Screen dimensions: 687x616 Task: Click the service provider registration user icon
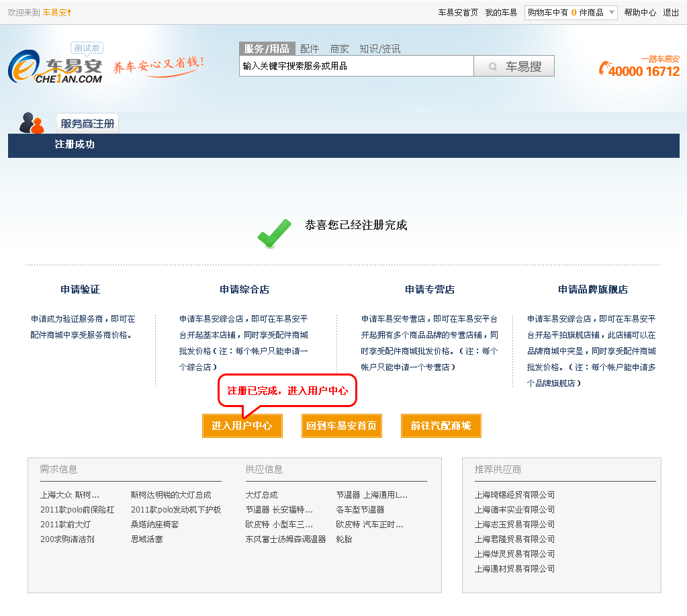[x=31, y=123]
